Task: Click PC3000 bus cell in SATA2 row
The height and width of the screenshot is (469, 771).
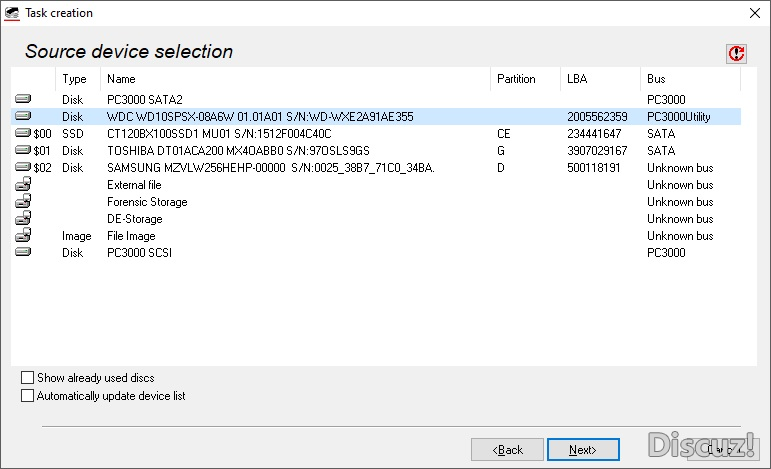Action: point(666,100)
